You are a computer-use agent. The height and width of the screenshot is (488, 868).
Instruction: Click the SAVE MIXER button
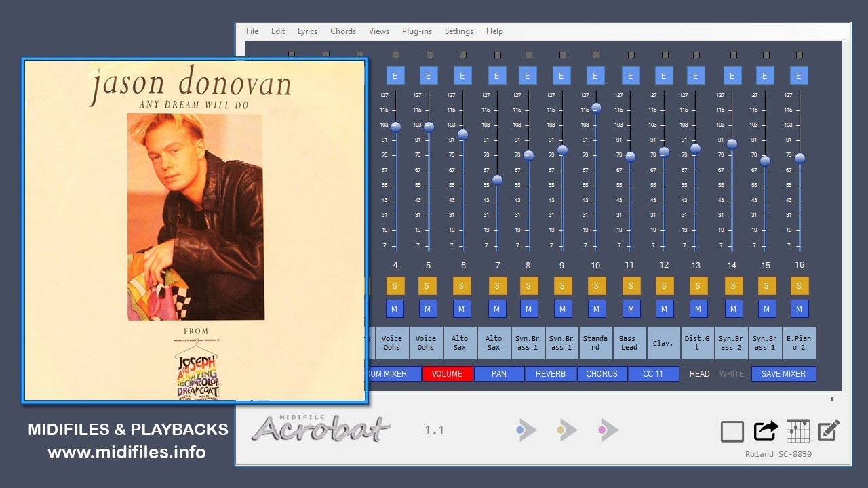[784, 373]
